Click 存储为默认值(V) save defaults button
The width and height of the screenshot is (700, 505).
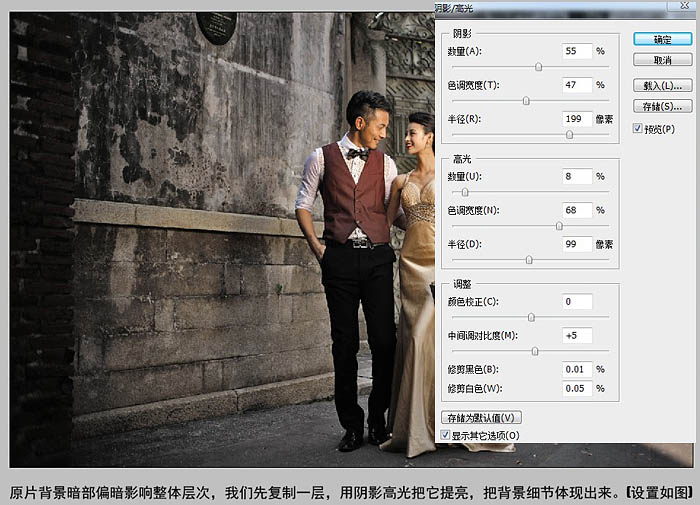coord(481,418)
